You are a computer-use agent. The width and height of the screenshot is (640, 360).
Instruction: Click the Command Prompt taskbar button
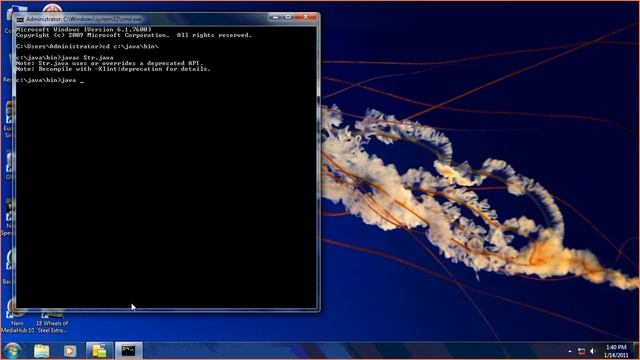128,351
